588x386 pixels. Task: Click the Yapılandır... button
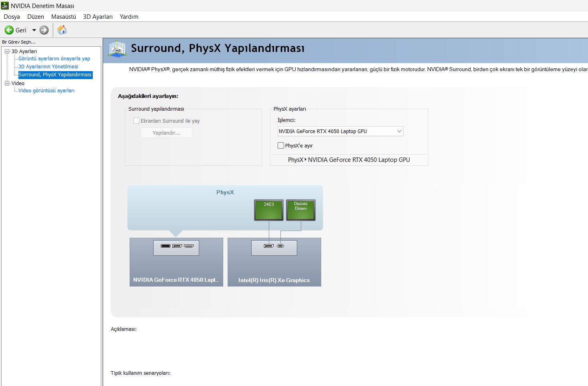click(166, 133)
